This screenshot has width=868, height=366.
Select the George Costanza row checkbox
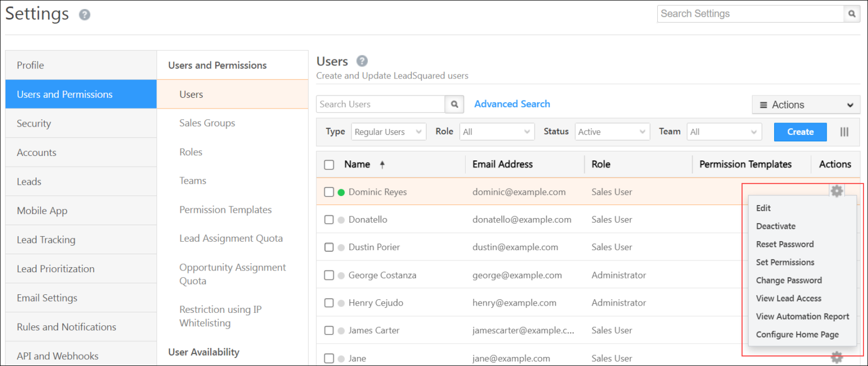[329, 276]
